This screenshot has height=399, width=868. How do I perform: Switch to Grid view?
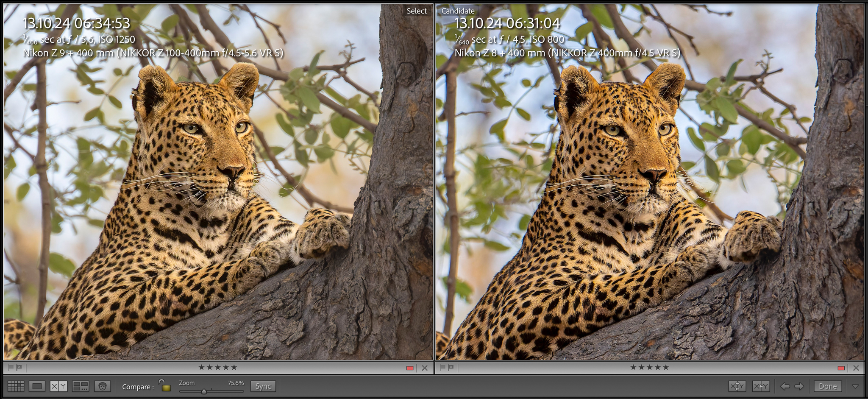point(16,386)
